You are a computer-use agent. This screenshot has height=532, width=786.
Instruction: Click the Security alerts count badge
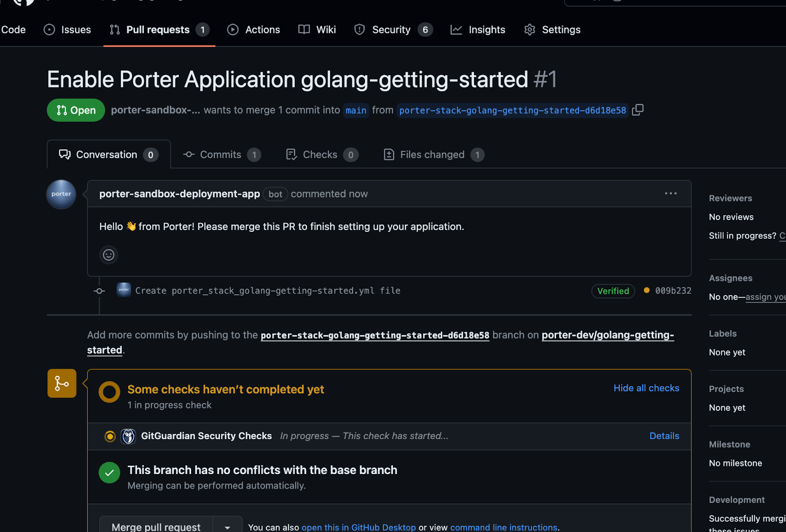click(425, 29)
